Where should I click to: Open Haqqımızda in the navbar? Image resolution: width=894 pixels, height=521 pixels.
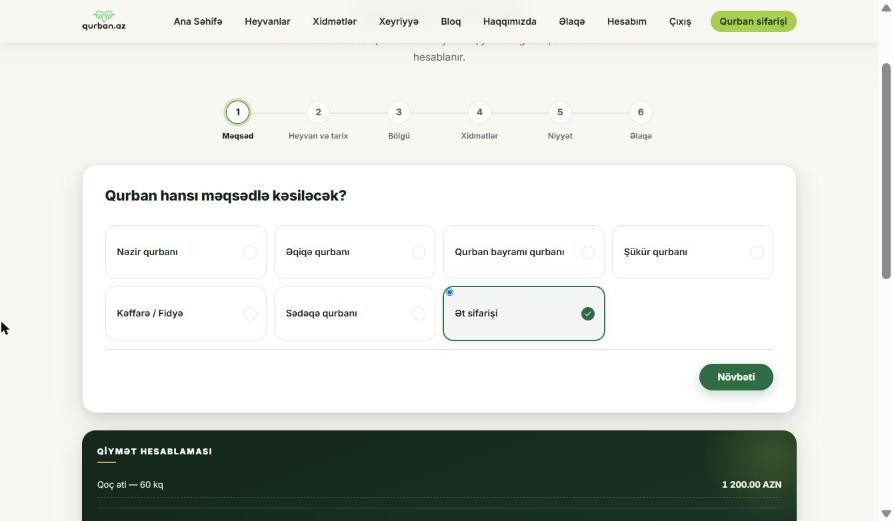(x=510, y=22)
